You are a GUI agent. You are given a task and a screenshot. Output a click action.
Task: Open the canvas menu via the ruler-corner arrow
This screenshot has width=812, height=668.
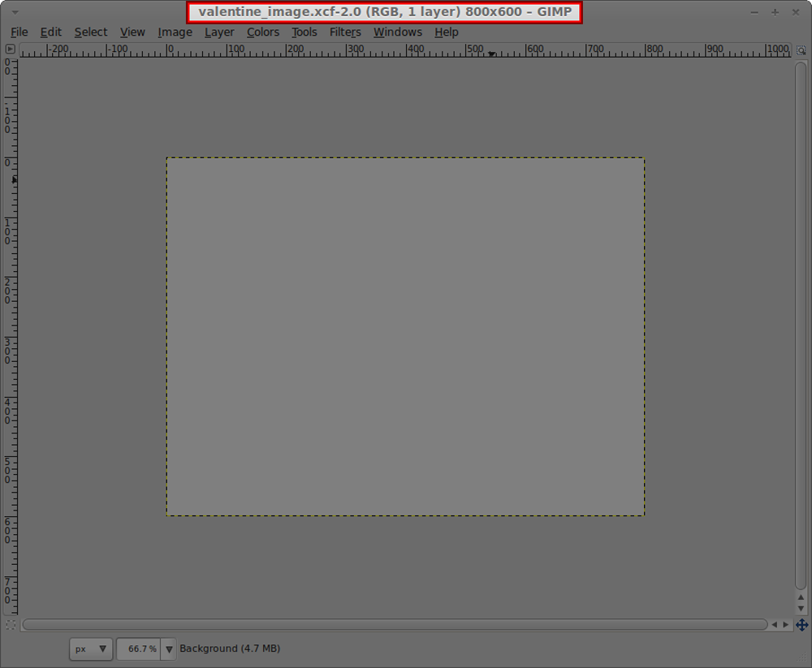point(10,49)
